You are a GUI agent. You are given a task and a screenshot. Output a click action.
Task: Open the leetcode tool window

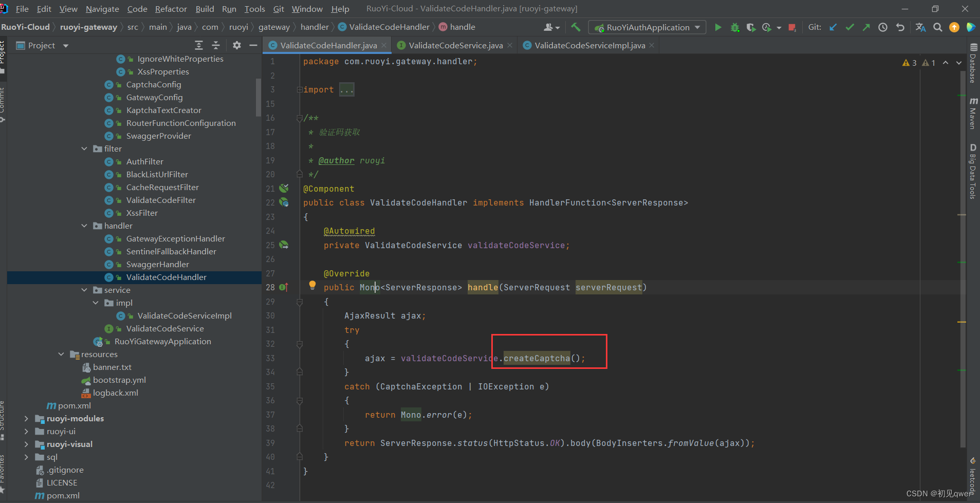[973, 476]
